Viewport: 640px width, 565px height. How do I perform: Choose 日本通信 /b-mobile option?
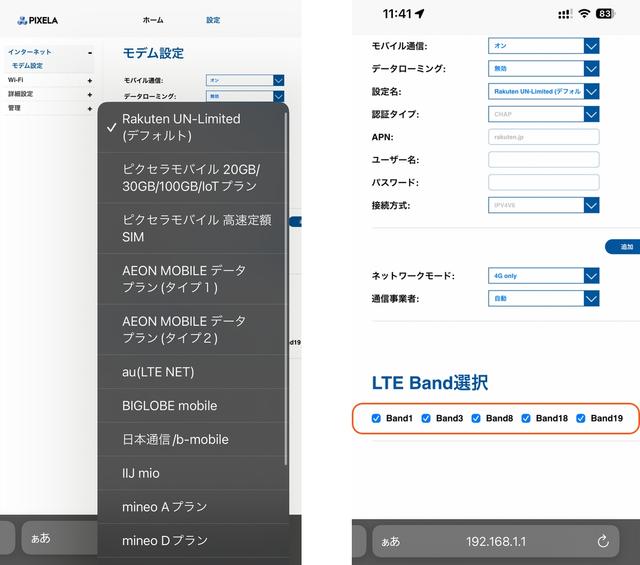click(192, 440)
